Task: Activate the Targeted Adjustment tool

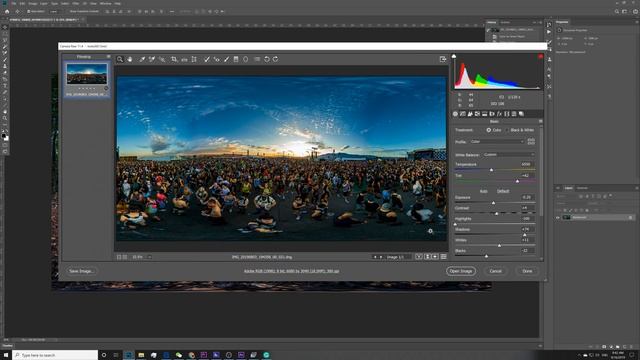Action: coord(162,60)
